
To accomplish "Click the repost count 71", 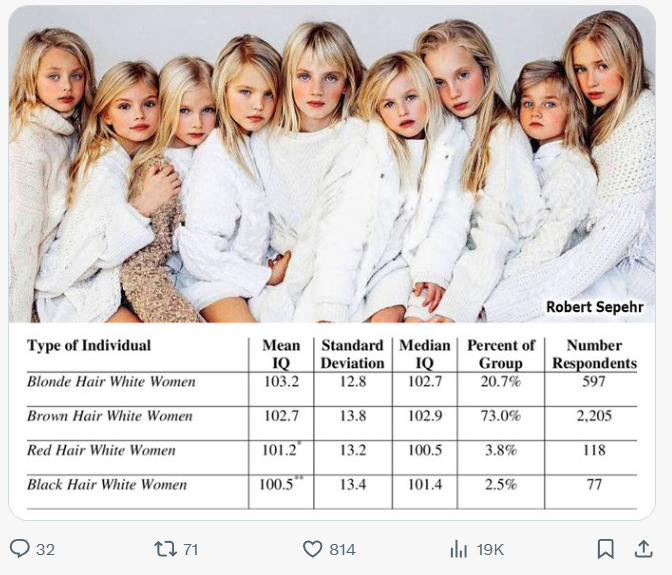I will [x=190, y=549].
